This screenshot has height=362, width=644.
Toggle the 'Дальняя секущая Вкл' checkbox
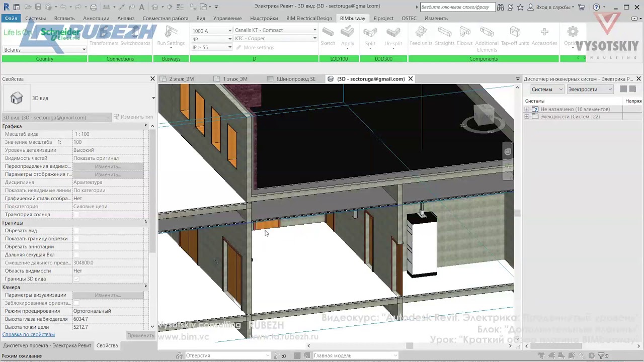76,255
